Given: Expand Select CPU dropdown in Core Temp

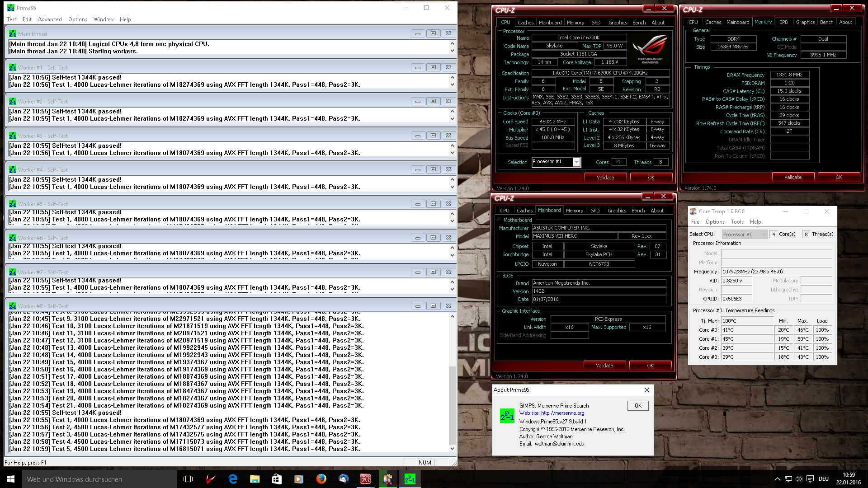Looking at the screenshot, I should (x=764, y=235).
